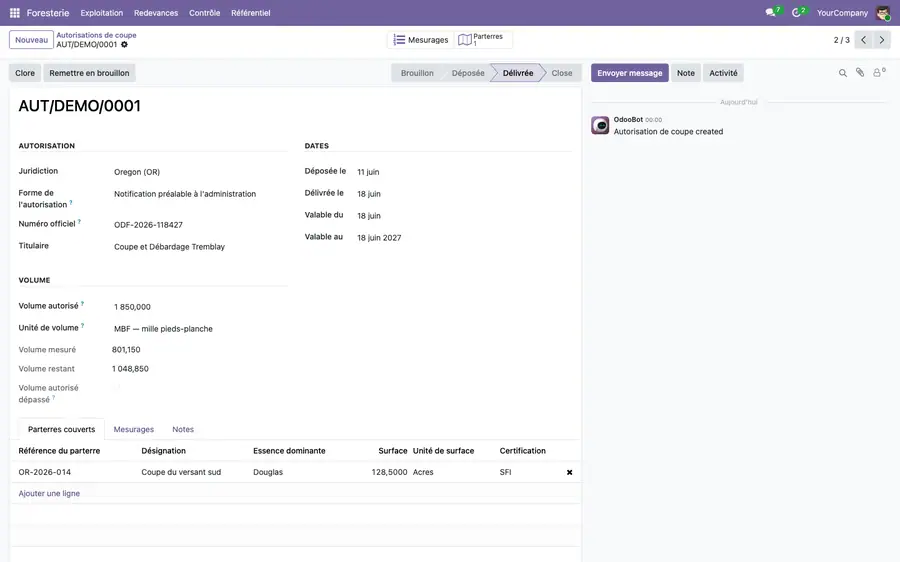Image resolution: width=900 pixels, height=562 pixels.
Task: Open the attachments paperclip icon
Action: pos(860,72)
